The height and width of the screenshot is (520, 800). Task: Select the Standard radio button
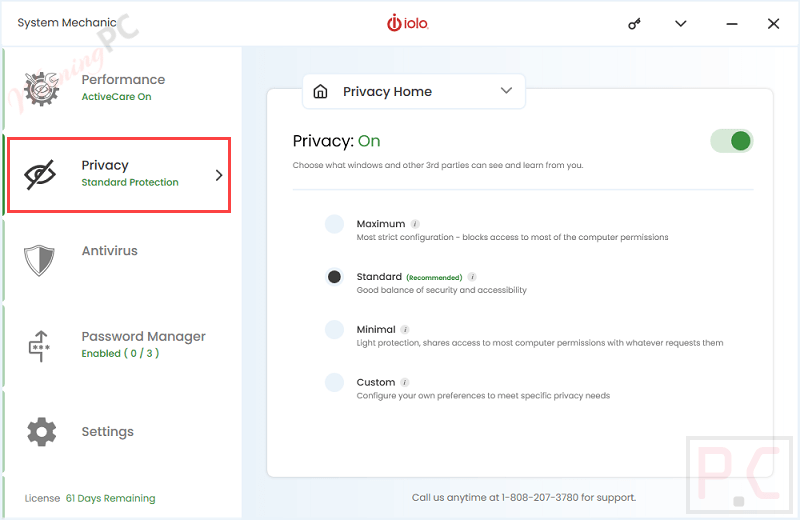335,277
